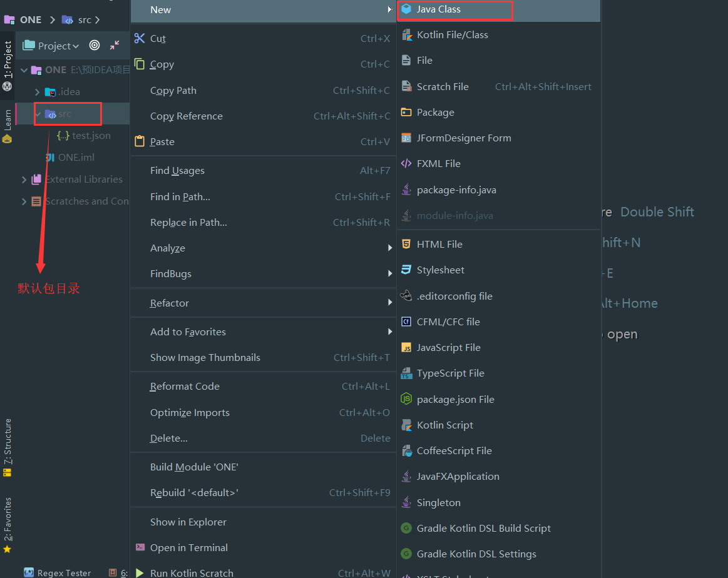This screenshot has width=728, height=578.
Task: Open the Refactor submenu
Action: pos(170,303)
